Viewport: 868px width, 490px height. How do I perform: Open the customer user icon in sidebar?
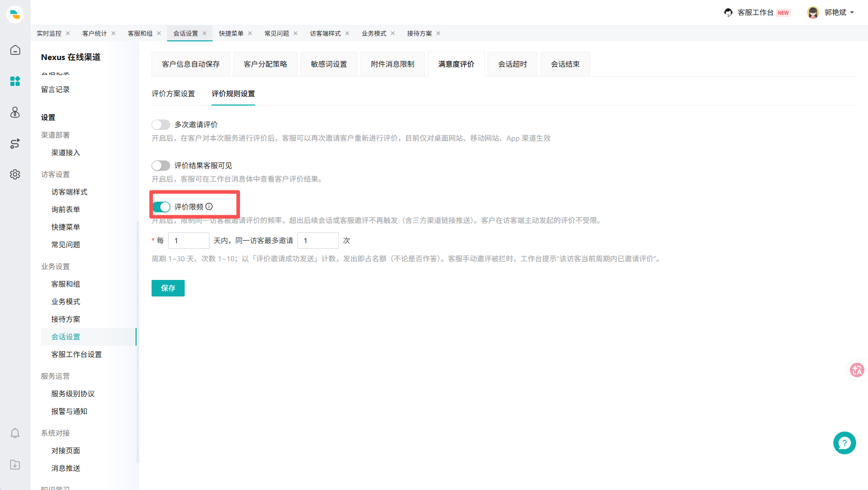click(x=15, y=112)
